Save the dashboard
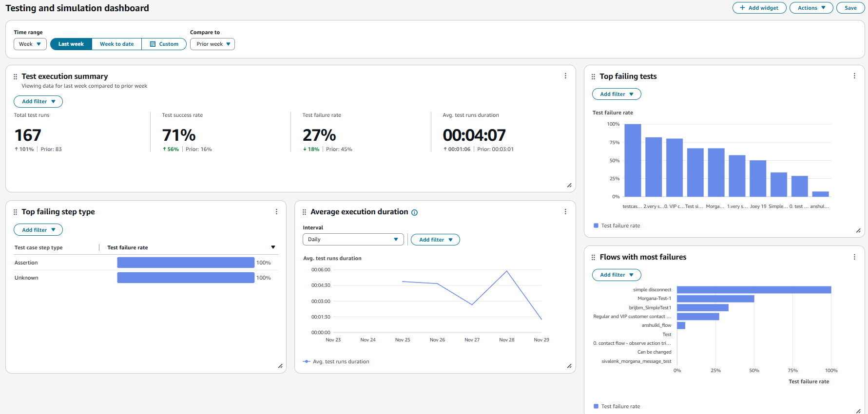The width and height of the screenshot is (868, 414). click(850, 8)
